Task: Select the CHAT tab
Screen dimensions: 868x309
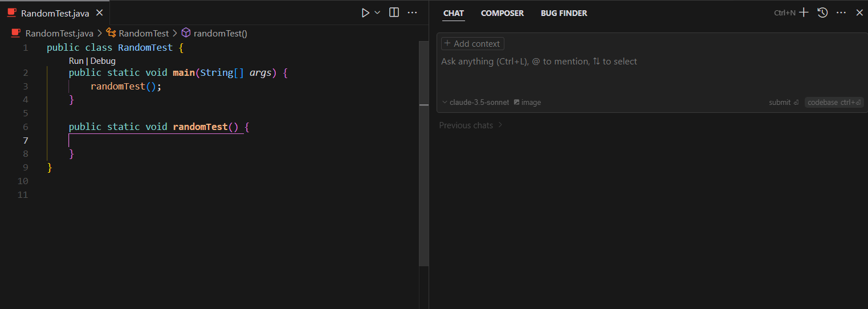Action: [x=454, y=13]
